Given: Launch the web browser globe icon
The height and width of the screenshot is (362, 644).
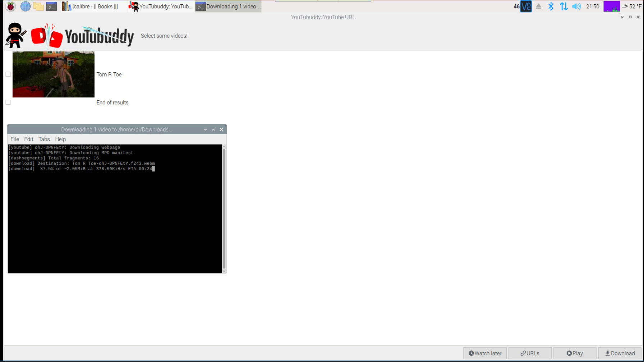Looking at the screenshot, I should (x=25, y=6).
